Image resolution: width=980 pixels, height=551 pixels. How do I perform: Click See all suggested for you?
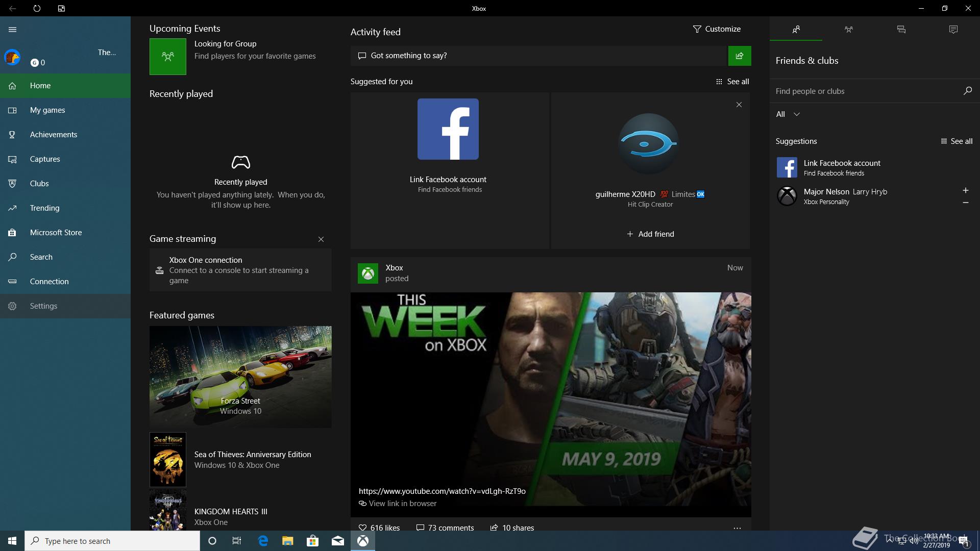pyautogui.click(x=732, y=82)
